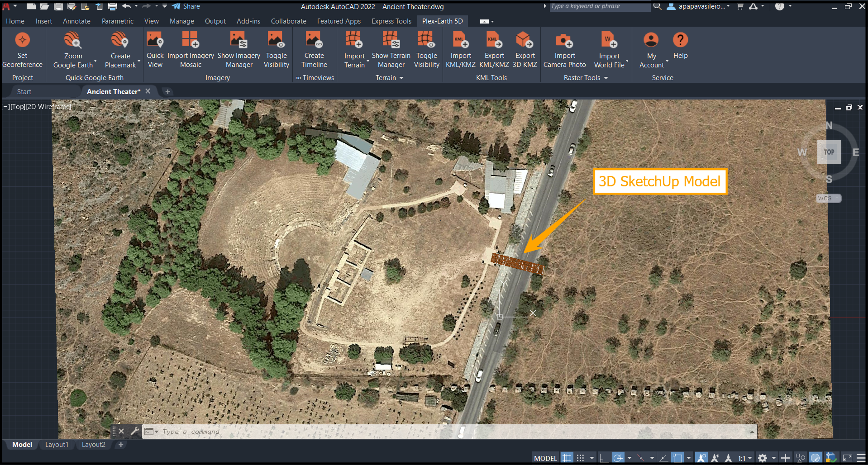Click Plot (print) icon in quick access toolbar
Image resolution: width=868 pixels, height=465 pixels.
113,6
